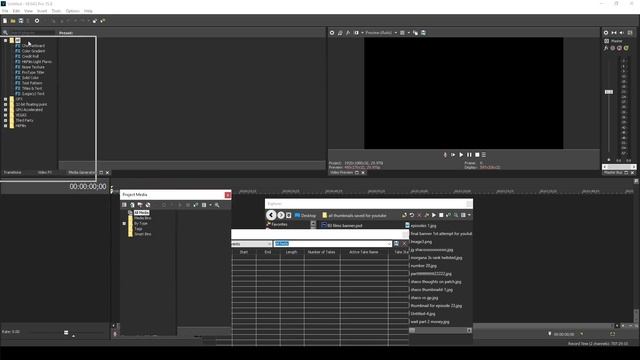This screenshot has width=640, height=360.
Task: Expand the OFX folder
Action: pos(6,99)
